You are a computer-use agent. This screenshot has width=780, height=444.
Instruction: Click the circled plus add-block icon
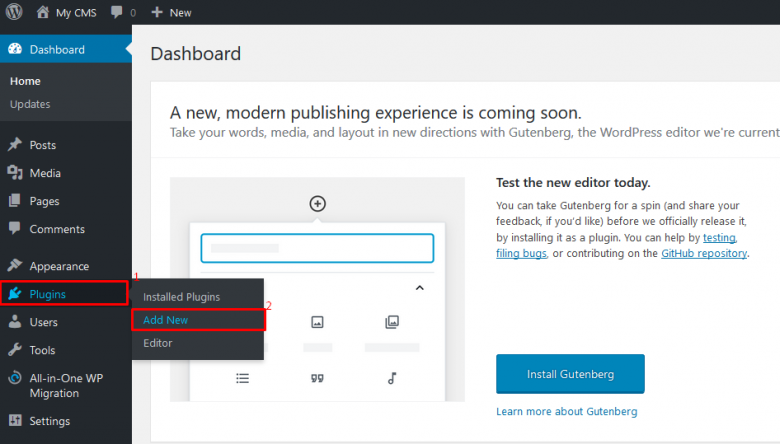tap(317, 203)
